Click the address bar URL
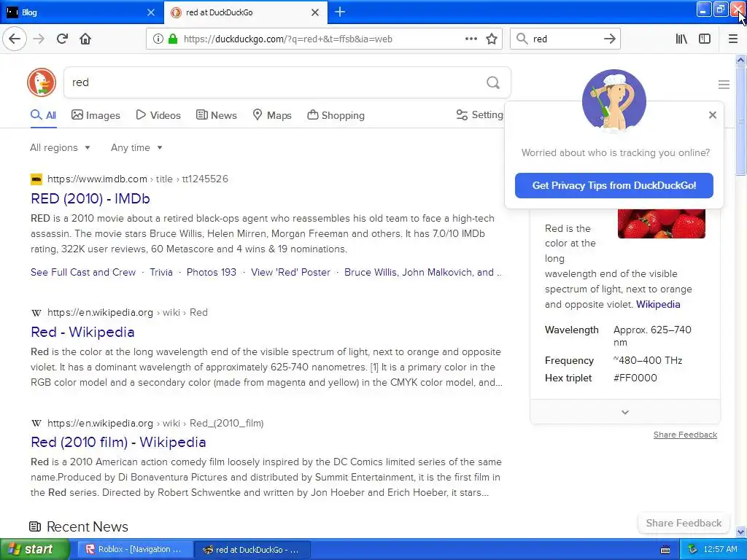The image size is (747, 560). pyautogui.click(x=287, y=39)
